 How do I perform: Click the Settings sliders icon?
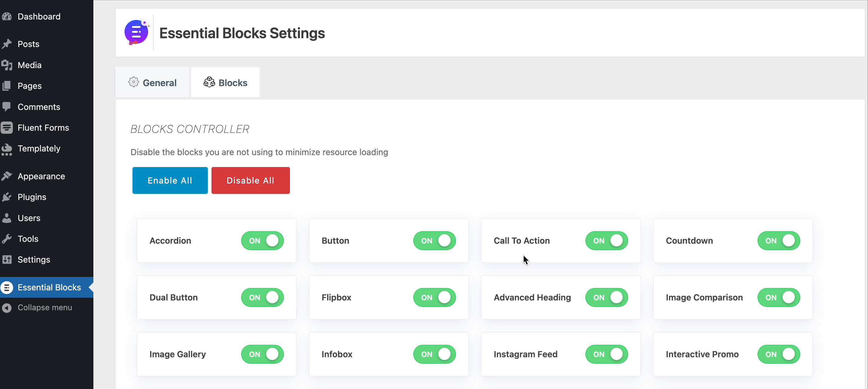tap(6, 260)
